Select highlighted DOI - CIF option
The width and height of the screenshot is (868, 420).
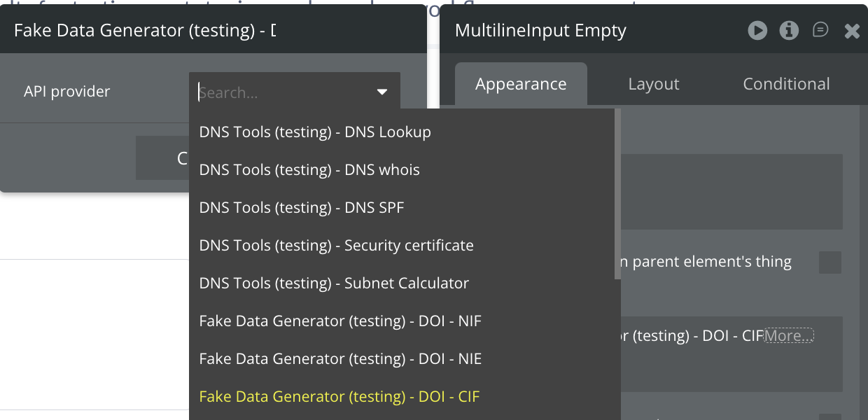[339, 397]
